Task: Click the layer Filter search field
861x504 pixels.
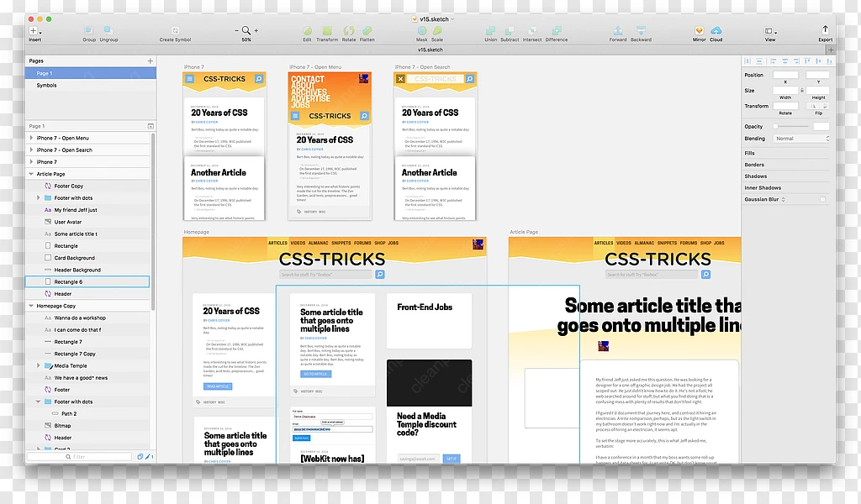Action: (80, 456)
